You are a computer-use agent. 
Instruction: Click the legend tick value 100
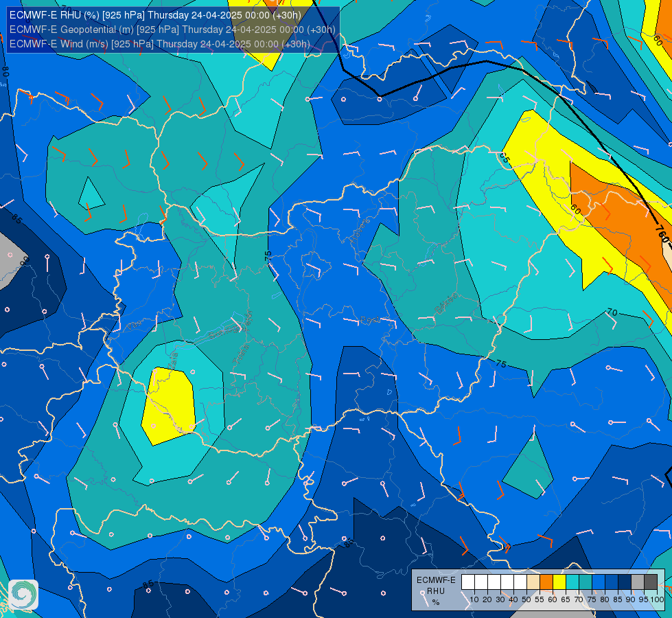click(657, 599)
